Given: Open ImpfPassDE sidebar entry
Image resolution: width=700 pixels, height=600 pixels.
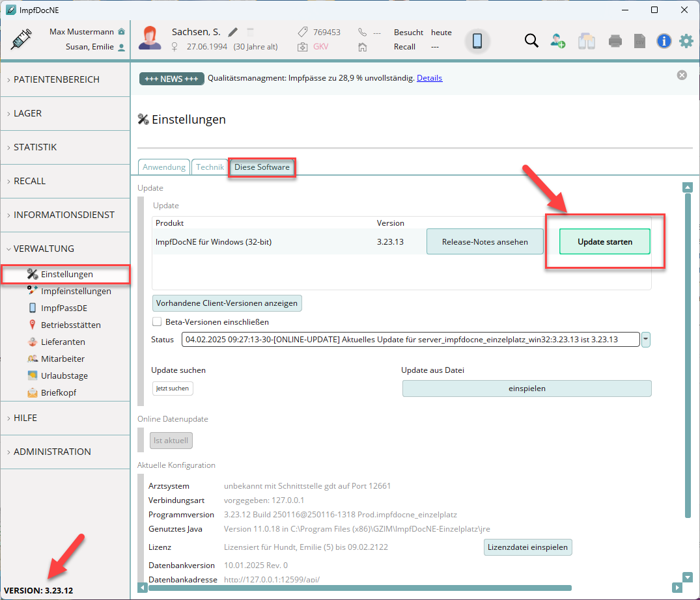Looking at the screenshot, I should click(x=64, y=308).
